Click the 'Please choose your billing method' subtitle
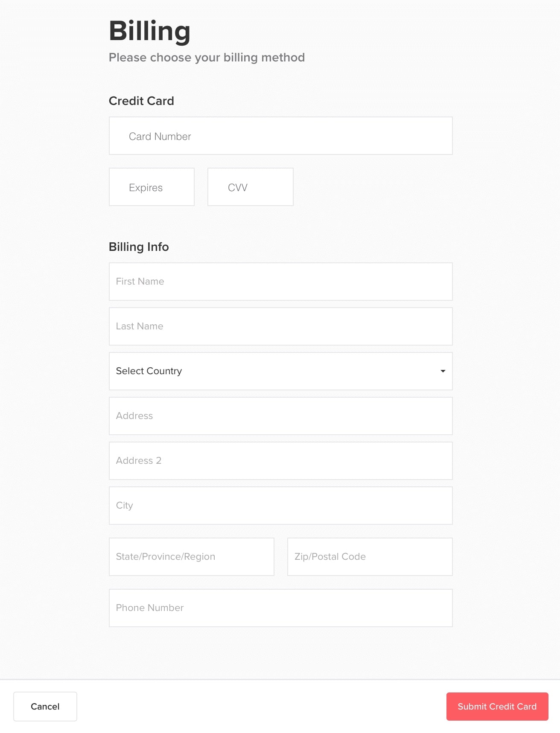The image size is (560, 733). pos(207,58)
